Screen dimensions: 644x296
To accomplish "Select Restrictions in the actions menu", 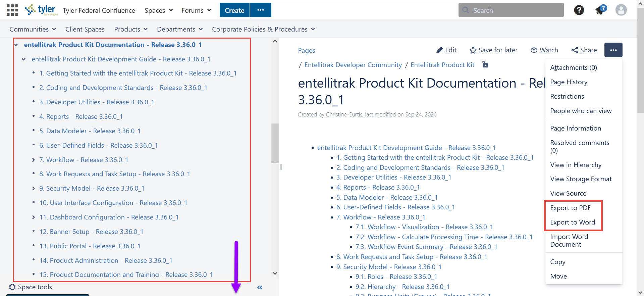I will point(567,96).
